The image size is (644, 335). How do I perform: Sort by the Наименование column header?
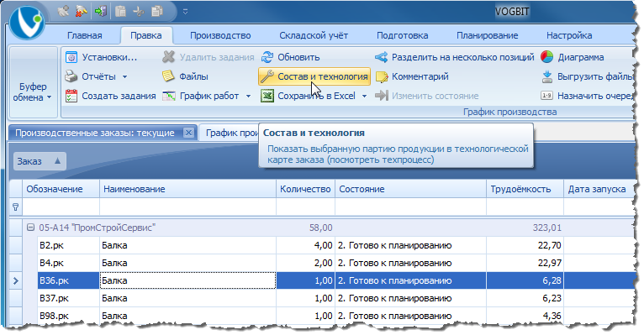(187, 189)
